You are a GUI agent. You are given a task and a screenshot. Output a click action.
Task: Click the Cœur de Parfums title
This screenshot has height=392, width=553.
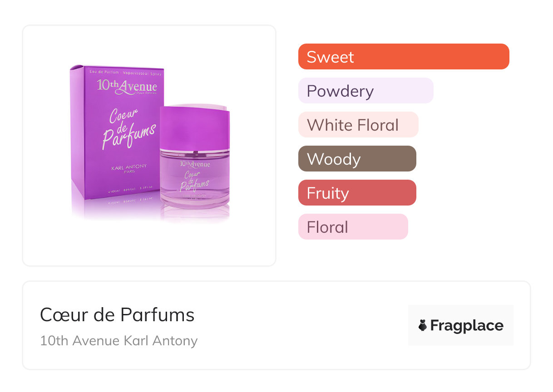pyautogui.click(x=117, y=315)
